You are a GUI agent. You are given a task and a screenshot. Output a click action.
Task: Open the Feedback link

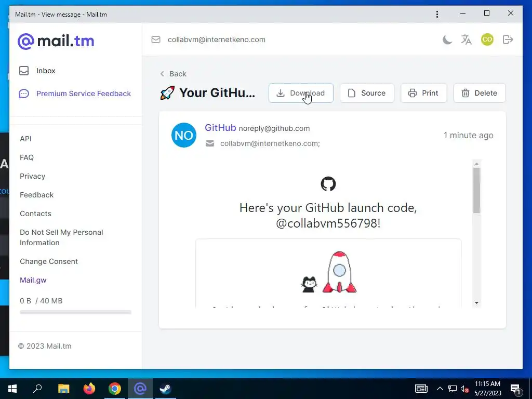37,195
